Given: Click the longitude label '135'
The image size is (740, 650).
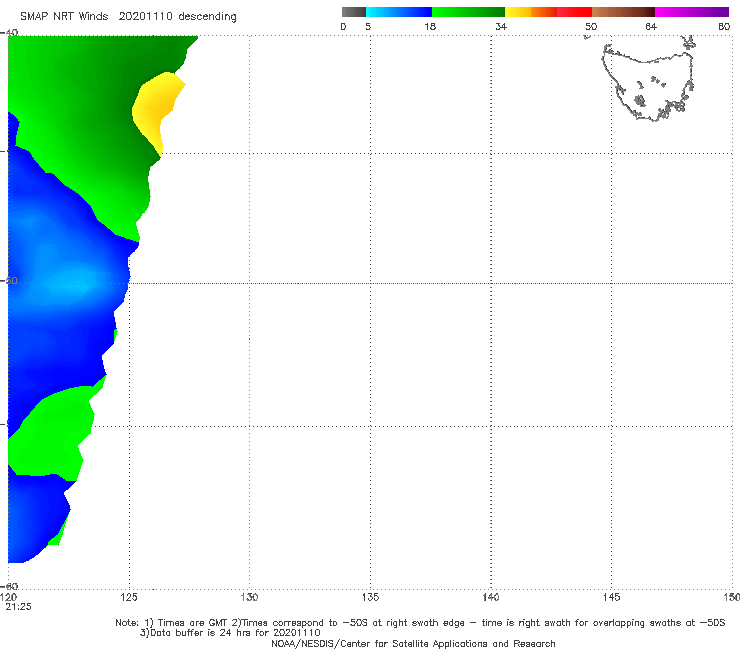Looking at the screenshot, I should coord(370,597).
